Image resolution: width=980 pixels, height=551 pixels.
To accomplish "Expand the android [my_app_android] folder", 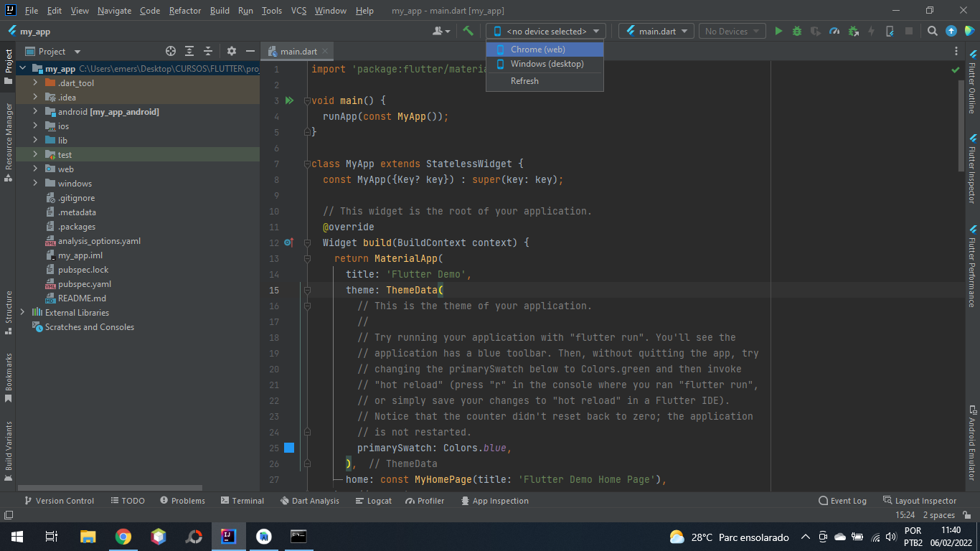I will [x=35, y=112].
